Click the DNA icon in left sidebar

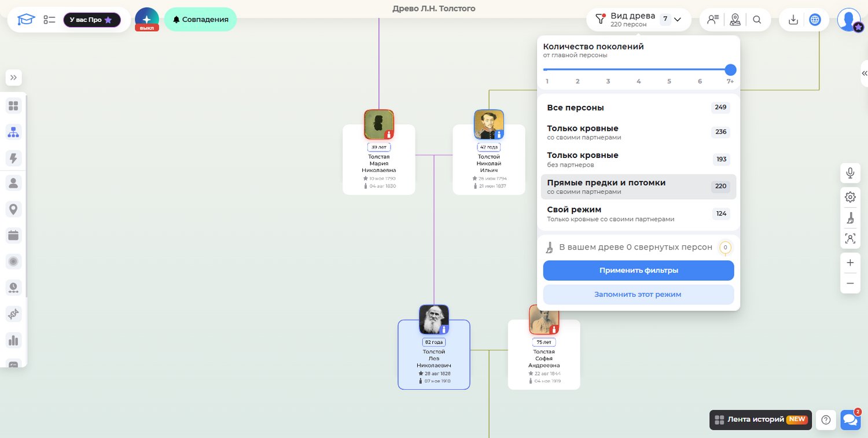point(13,314)
